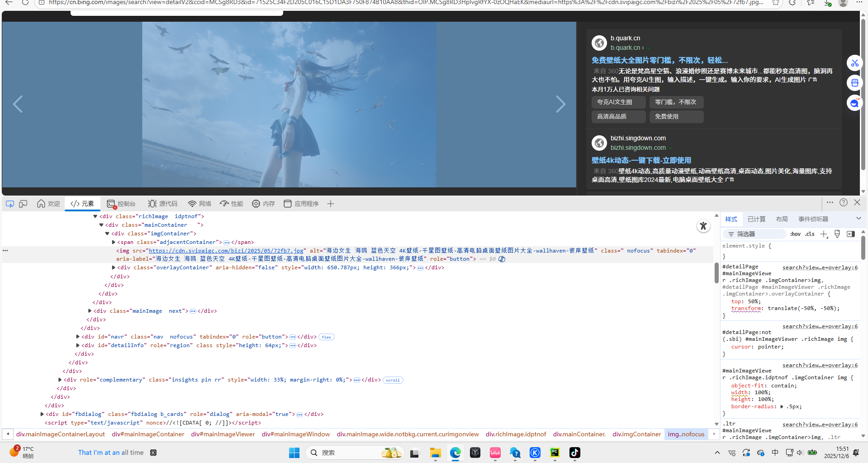Select div#mainImageWindow in the breadcrumb
Screen dimensions: 868x463
click(296, 434)
